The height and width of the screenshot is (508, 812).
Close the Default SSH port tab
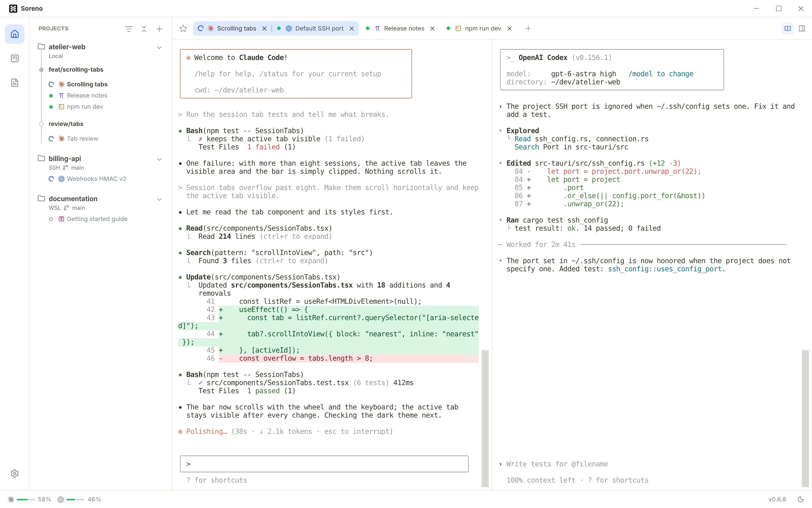click(x=352, y=28)
